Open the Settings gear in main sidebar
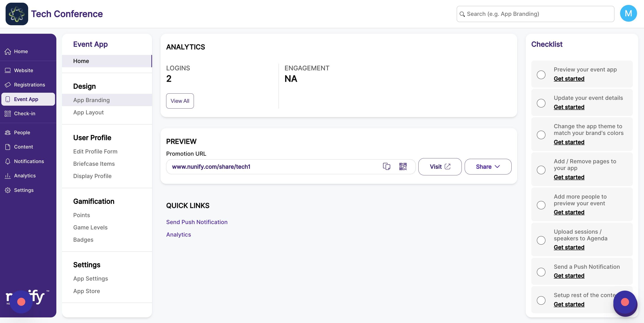Screen dimensions: 644x323 (8, 190)
